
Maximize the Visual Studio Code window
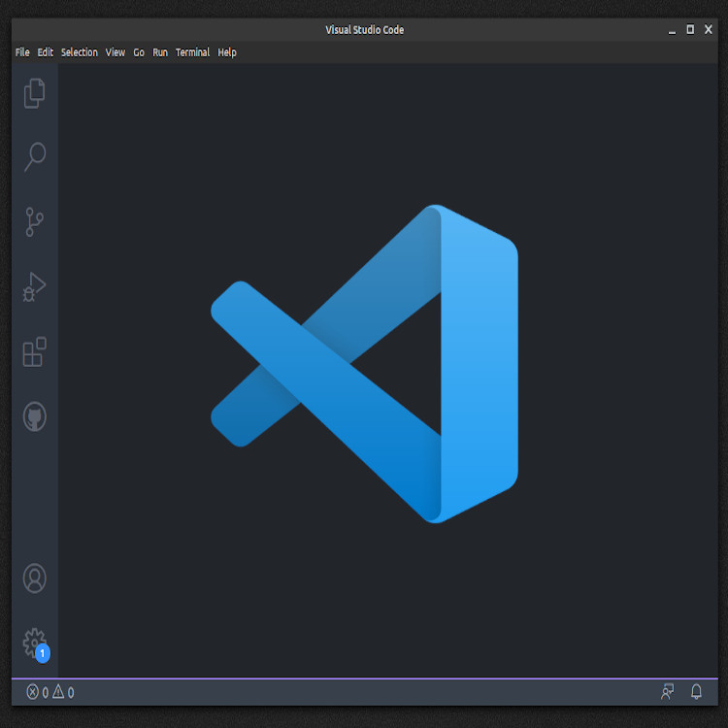690,29
